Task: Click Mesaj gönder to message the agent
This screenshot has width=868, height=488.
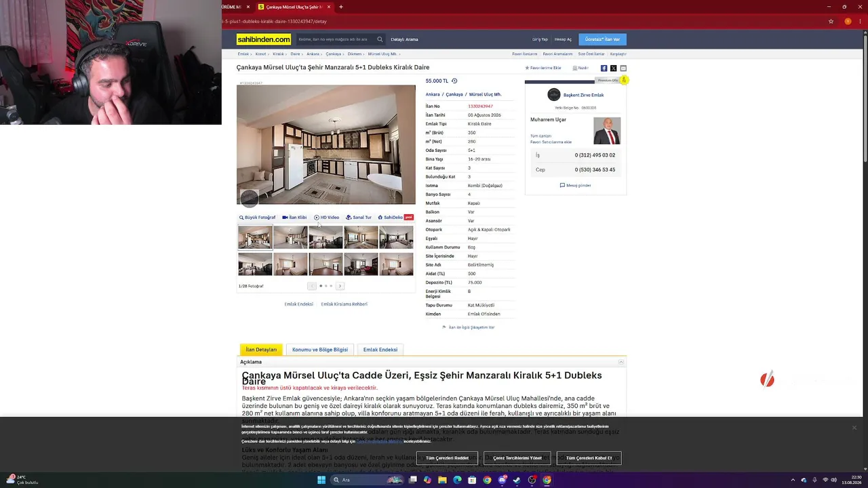Action: click(x=576, y=185)
